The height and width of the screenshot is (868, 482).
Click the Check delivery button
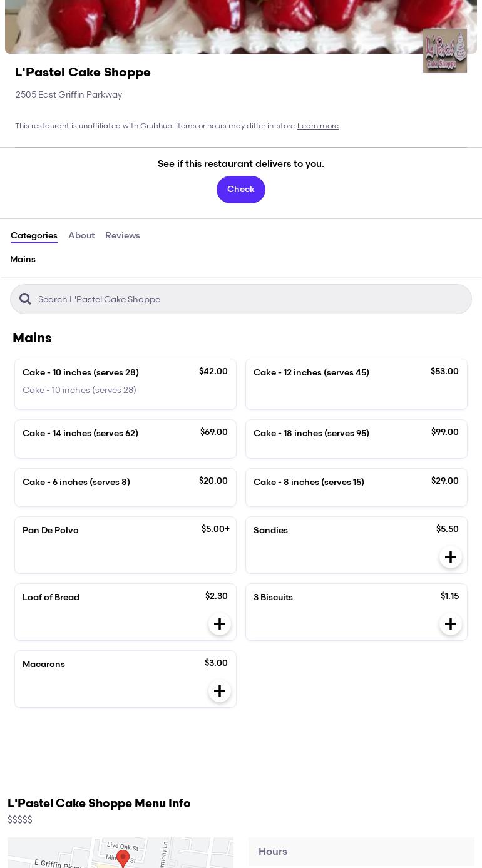pyautogui.click(x=241, y=190)
